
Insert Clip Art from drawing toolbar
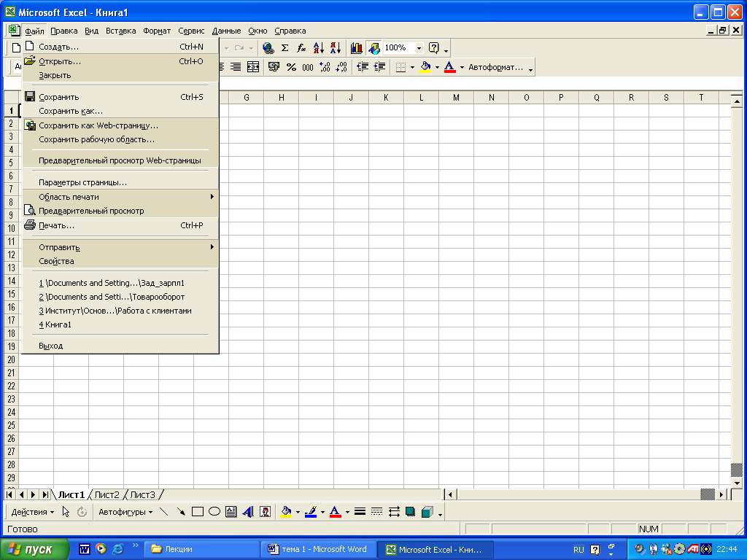266,512
